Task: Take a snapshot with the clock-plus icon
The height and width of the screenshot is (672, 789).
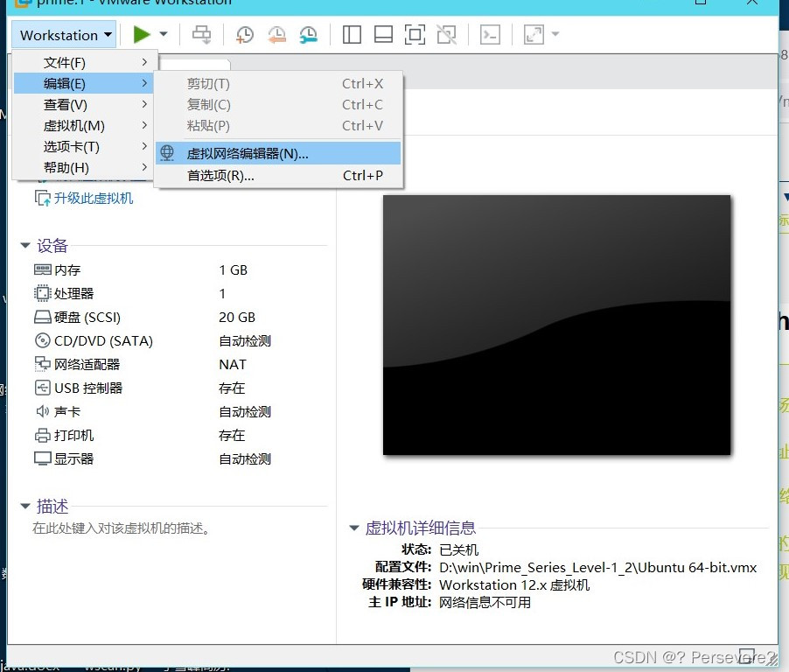Action: click(x=245, y=35)
